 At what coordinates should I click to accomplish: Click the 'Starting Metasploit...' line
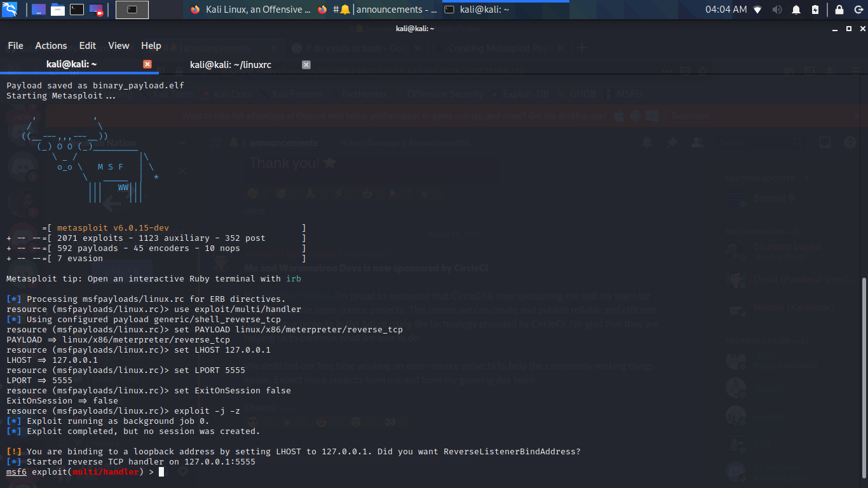point(61,95)
